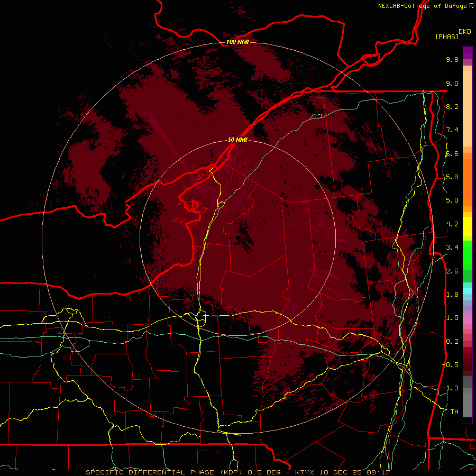Click the TH threshold label on the scale
This screenshot has width=476, height=476.
(x=454, y=412)
